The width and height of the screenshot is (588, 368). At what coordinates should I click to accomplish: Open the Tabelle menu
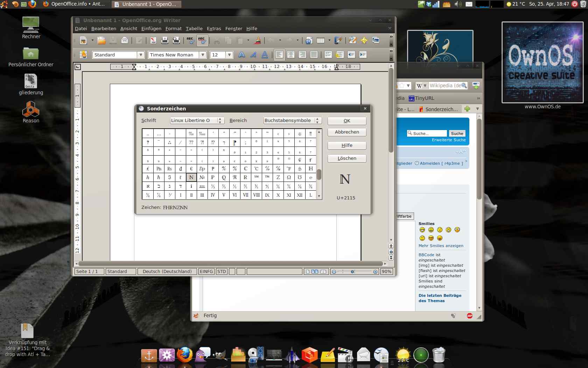coord(194,29)
